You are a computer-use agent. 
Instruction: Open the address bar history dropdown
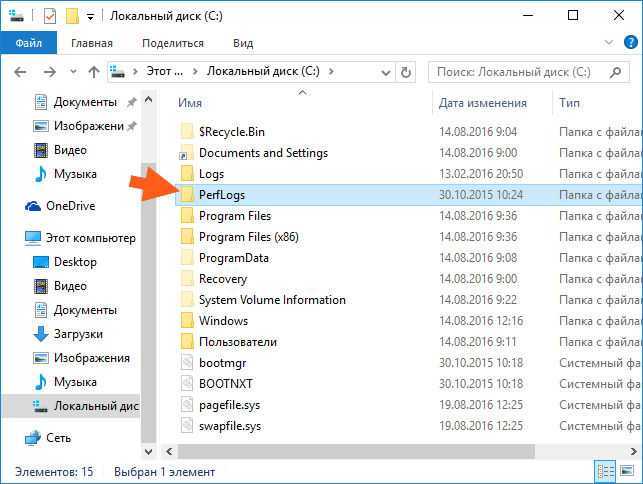tap(385, 73)
